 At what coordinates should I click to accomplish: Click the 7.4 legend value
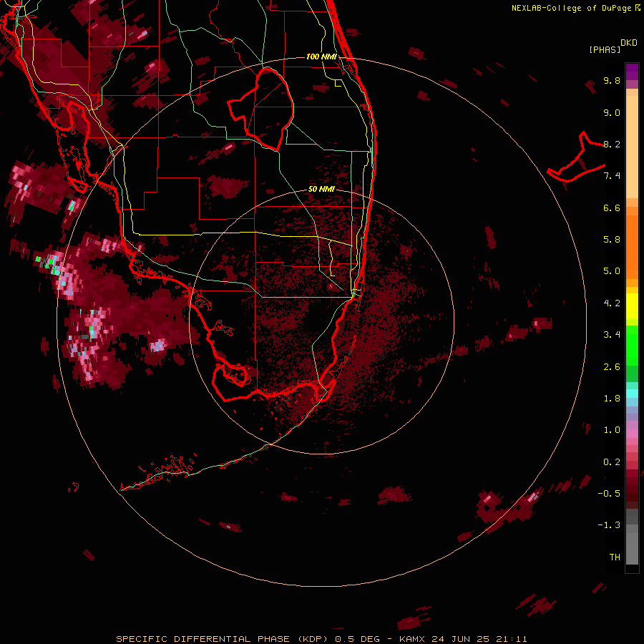(x=612, y=176)
